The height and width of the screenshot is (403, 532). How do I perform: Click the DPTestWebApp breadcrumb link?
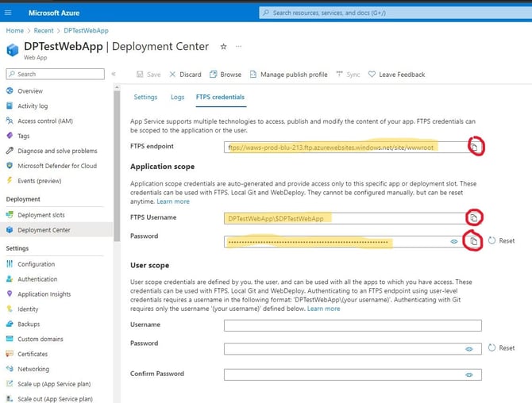pyautogui.click(x=86, y=30)
